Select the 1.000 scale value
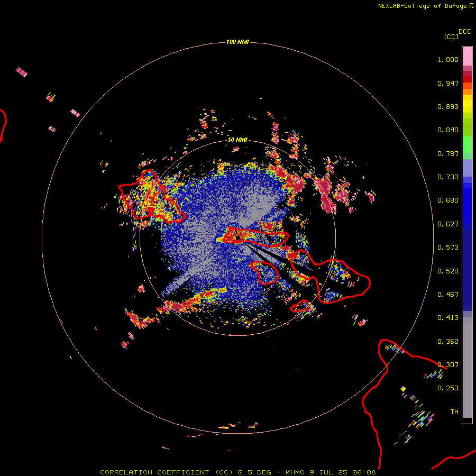 click(448, 59)
